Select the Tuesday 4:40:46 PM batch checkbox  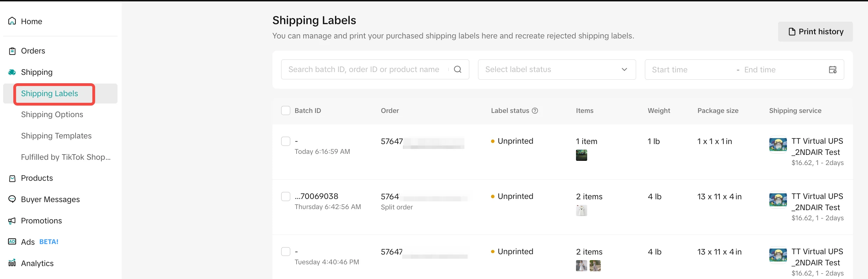point(286,252)
